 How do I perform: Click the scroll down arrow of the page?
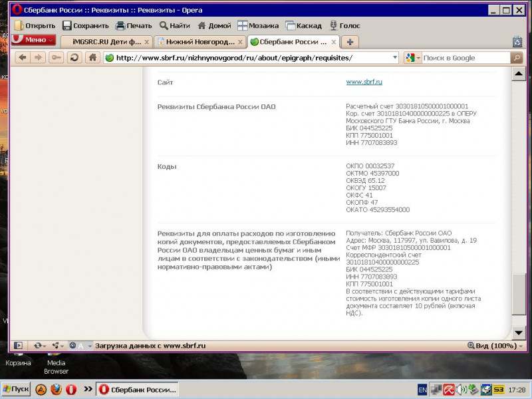click(x=519, y=333)
